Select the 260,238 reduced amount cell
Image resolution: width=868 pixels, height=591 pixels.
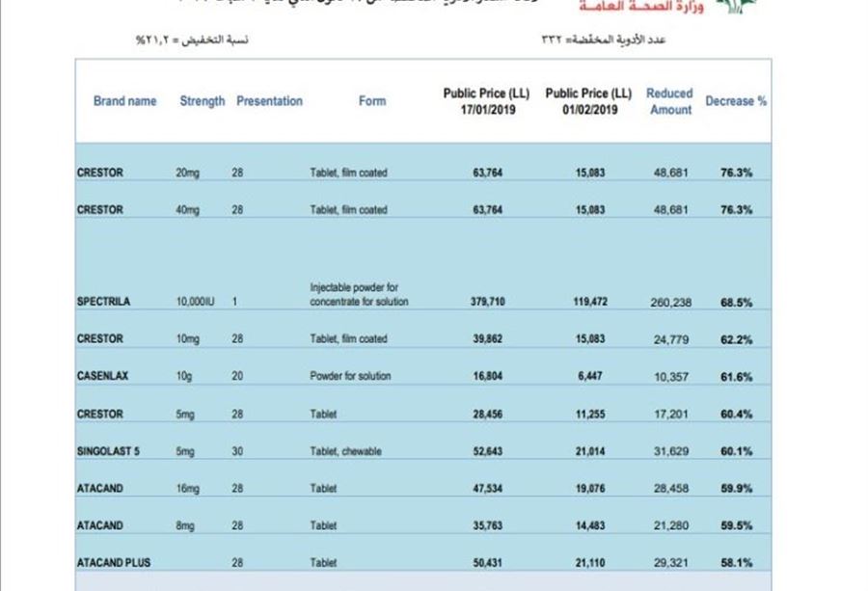click(670, 302)
